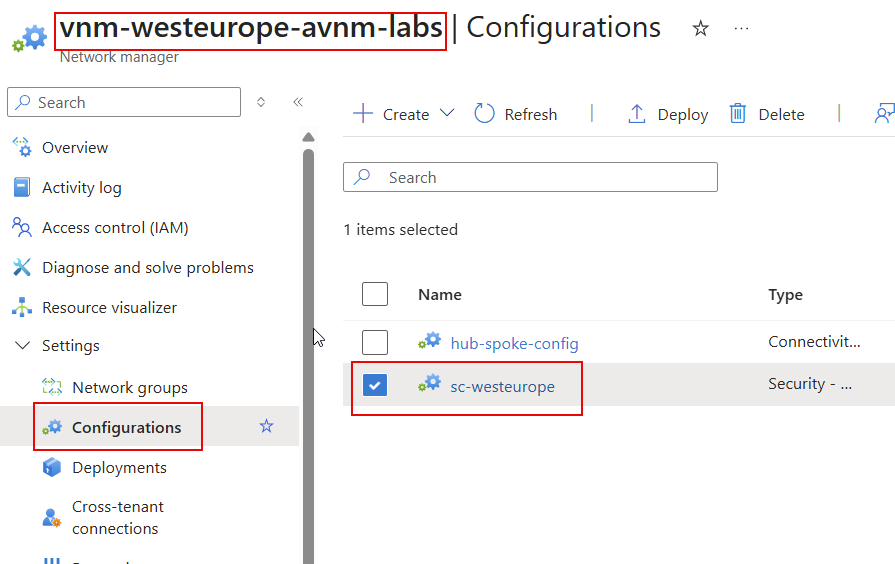Open Network groups in the sidebar

pos(129,388)
